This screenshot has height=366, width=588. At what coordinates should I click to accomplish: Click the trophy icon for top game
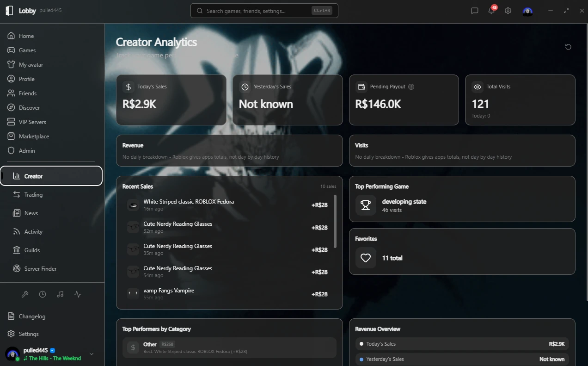366,205
